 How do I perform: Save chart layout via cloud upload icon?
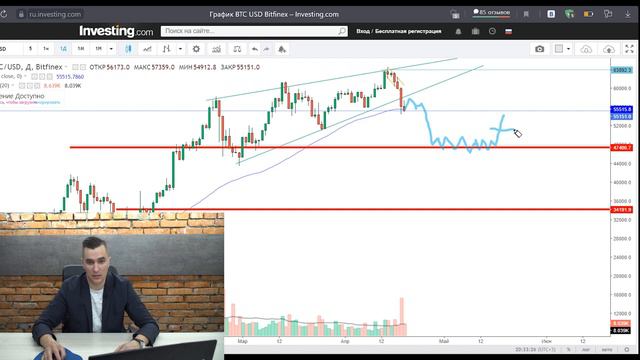point(609,49)
